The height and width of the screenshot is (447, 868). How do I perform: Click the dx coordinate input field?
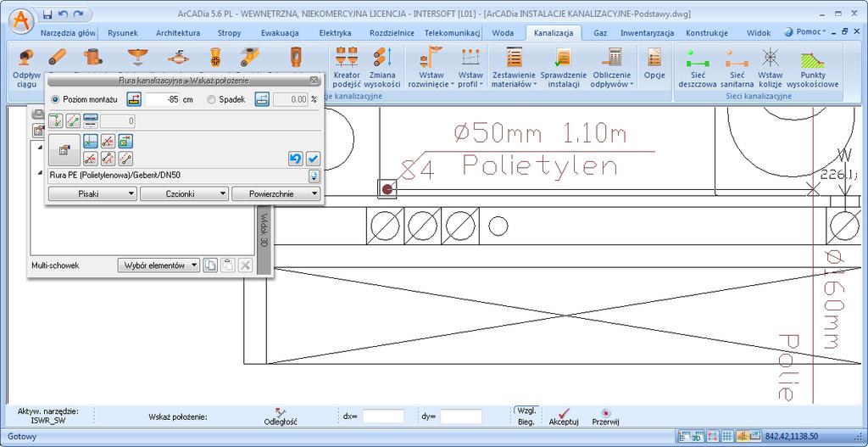pos(384,416)
